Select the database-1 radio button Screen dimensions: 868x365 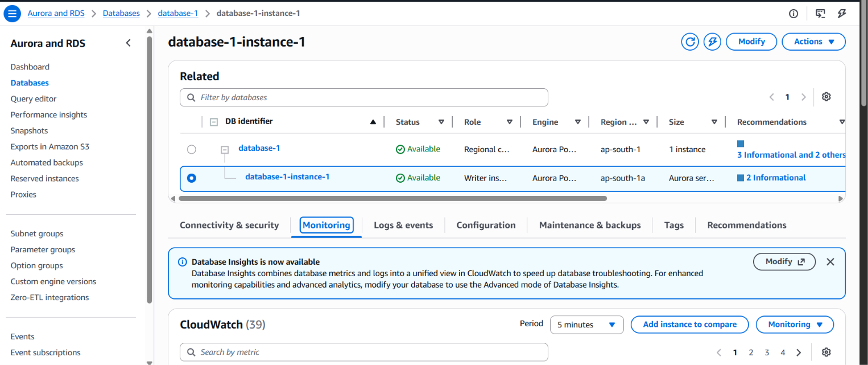(x=192, y=149)
